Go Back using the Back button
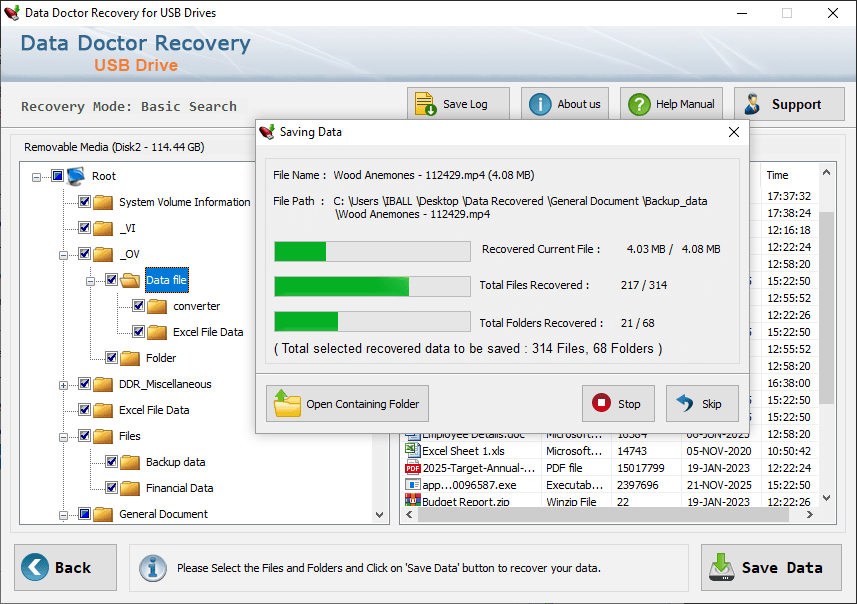Screen dimensions: 857x604 [x=66, y=567]
